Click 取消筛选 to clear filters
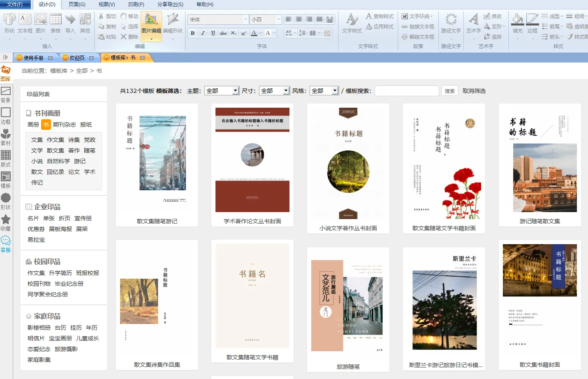This screenshot has width=588, height=379. click(x=474, y=91)
